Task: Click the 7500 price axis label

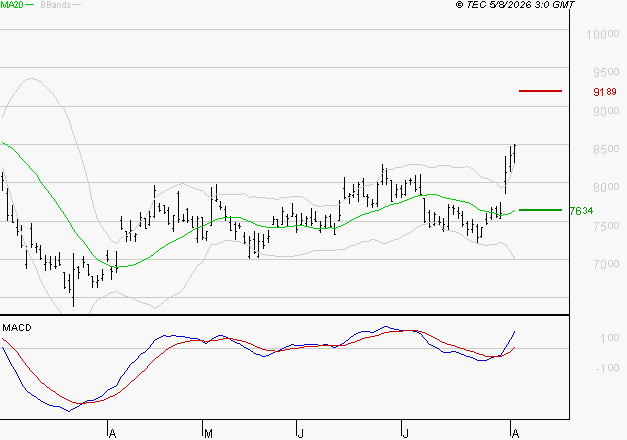Action: pos(606,226)
